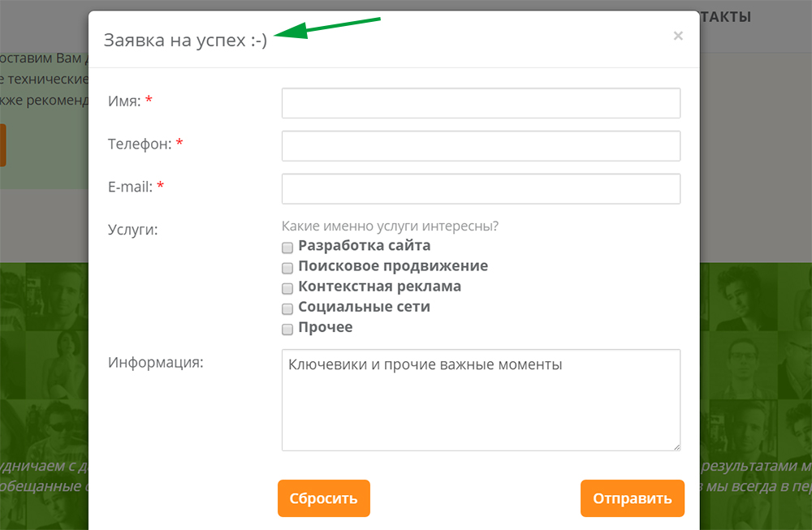Click the textarea resize handle corner
This screenshot has height=530, width=812.
click(676, 446)
